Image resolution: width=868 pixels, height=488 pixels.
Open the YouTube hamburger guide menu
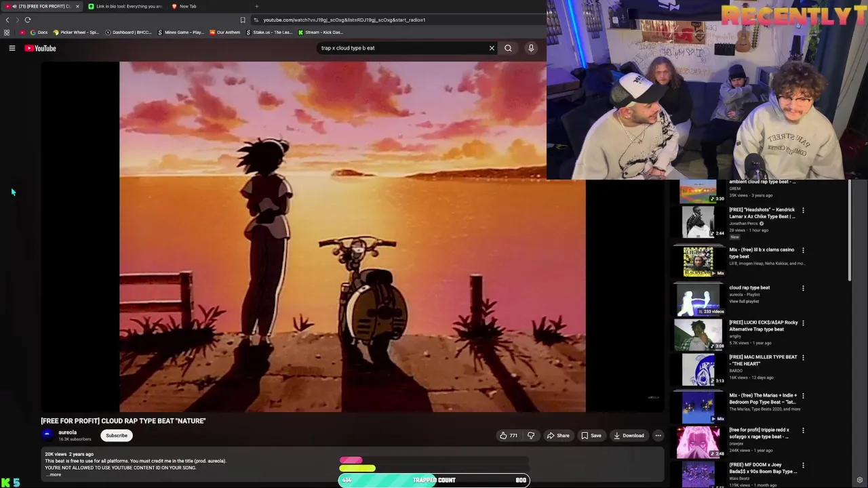pyautogui.click(x=12, y=48)
